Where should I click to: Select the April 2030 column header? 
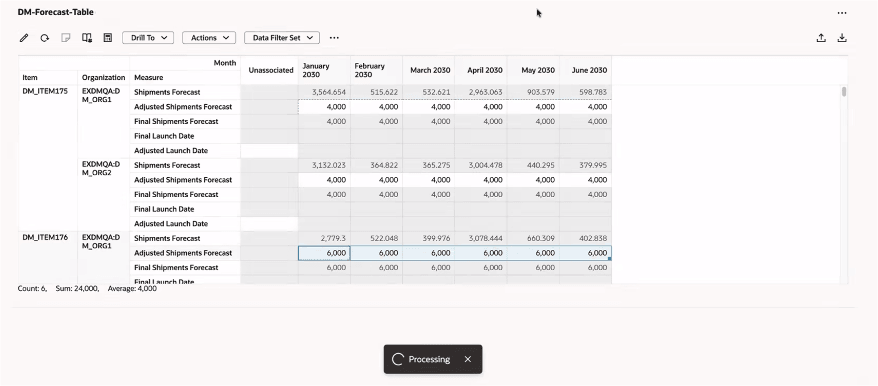pos(481,70)
